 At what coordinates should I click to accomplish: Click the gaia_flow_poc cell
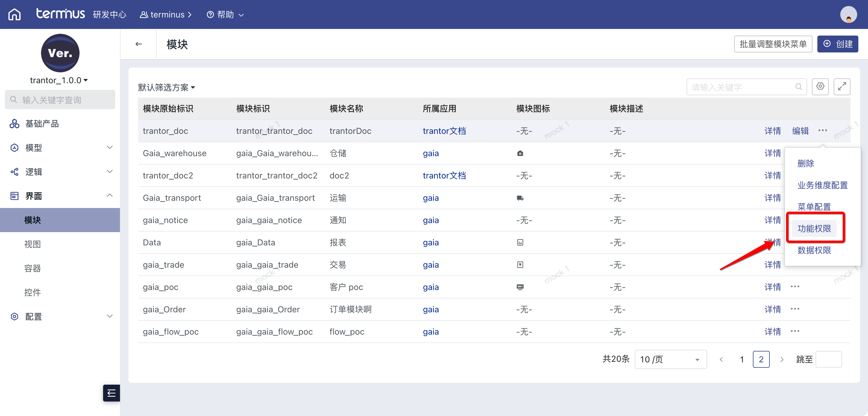click(x=171, y=332)
